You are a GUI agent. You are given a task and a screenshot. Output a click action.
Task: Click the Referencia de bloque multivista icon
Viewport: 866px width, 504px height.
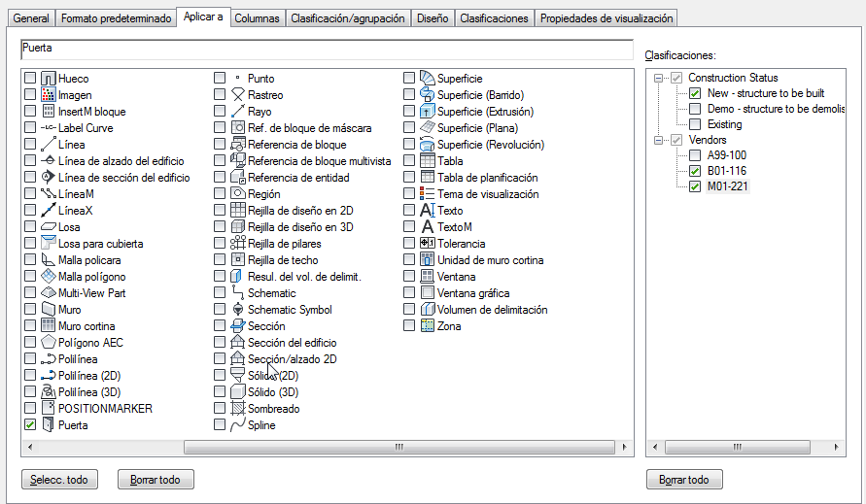pyautogui.click(x=238, y=161)
